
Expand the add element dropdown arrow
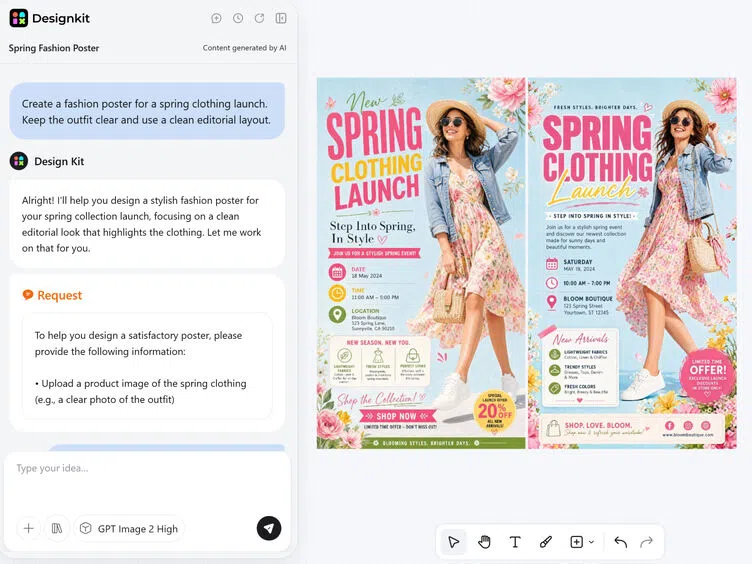click(x=591, y=542)
